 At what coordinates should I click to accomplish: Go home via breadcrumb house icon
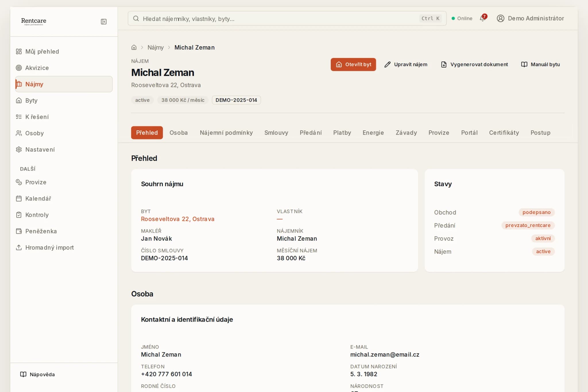[x=134, y=47]
